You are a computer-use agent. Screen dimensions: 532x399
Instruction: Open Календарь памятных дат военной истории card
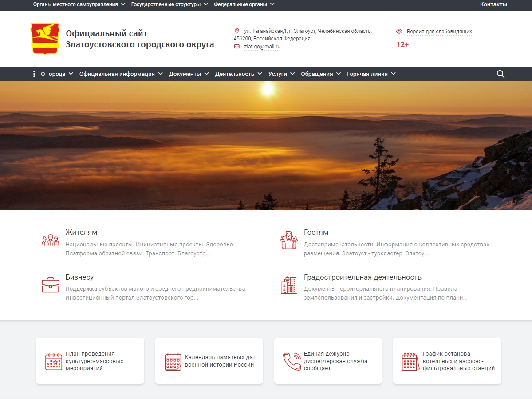pyautogui.click(x=209, y=361)
